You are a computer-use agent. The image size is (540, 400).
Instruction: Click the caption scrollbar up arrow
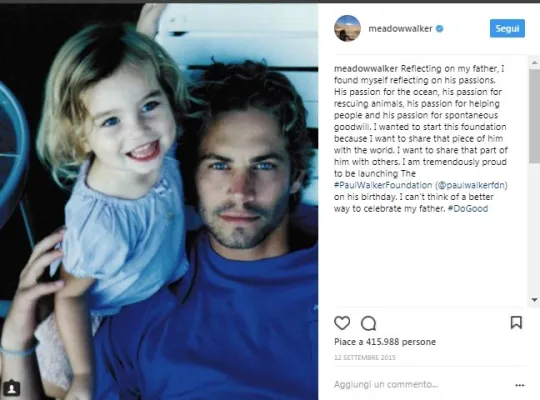534,62
